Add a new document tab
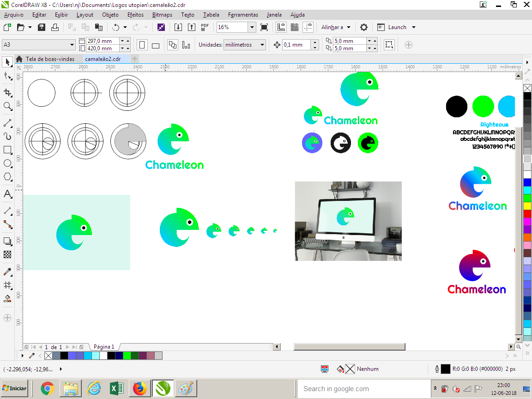 [x=134, y=59]
